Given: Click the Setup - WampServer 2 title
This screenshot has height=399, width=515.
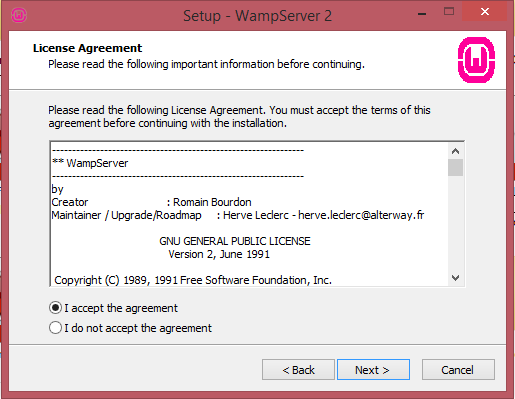Looking at the screenshot, I should point(257,16).
